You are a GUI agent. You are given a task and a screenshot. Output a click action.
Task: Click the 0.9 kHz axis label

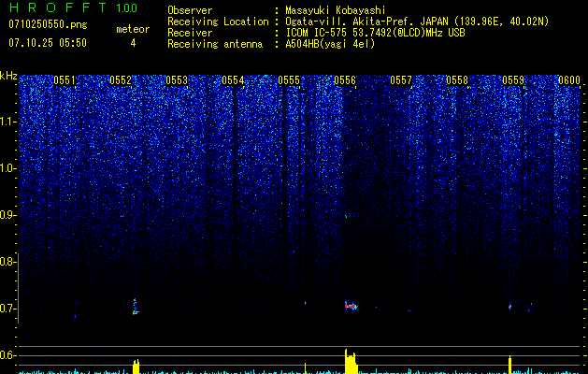point(8,215)
